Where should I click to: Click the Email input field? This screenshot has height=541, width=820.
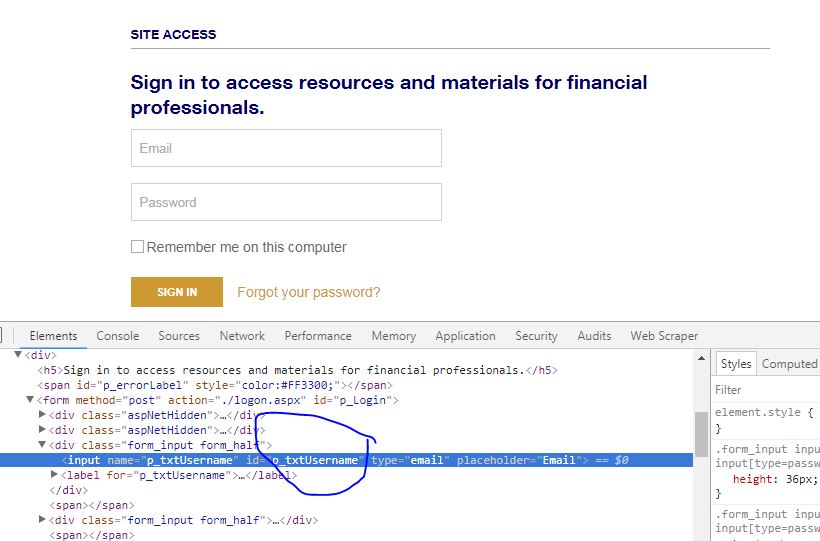[286, 148]
